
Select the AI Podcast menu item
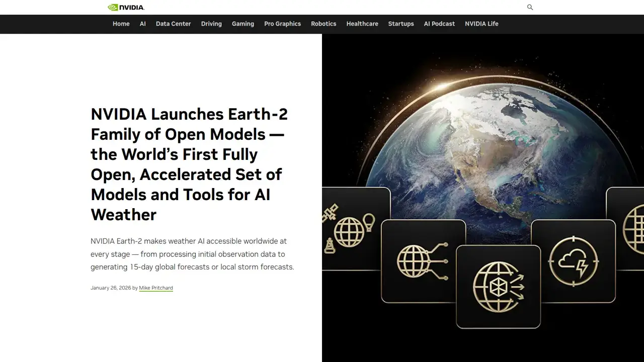439,24
